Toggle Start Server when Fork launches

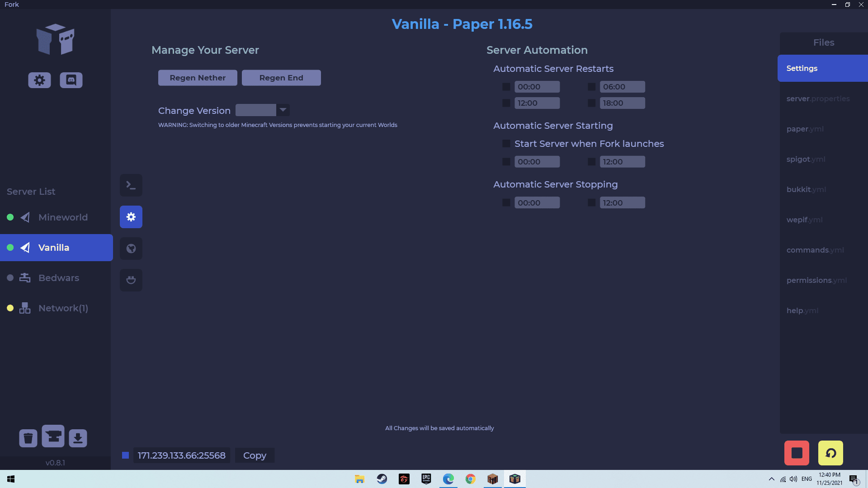pyautogui.click(x=506, y=144)
